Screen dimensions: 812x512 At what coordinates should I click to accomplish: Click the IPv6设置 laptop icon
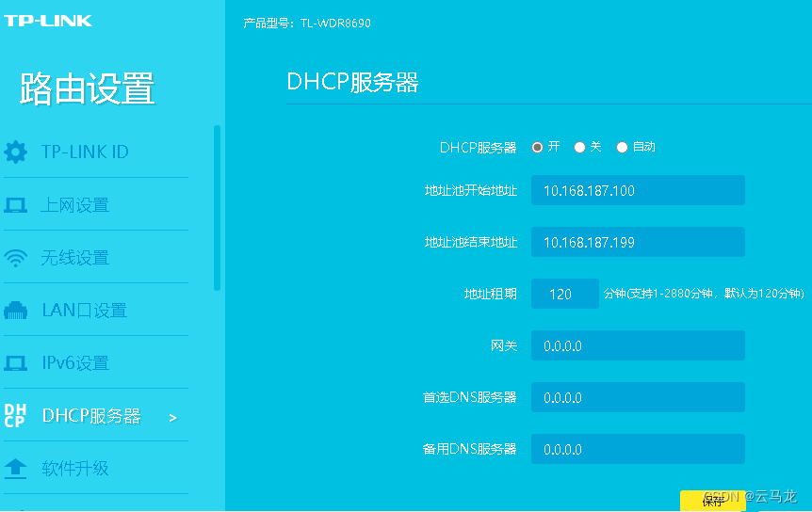pyautogui.click(x=15, y=363)
